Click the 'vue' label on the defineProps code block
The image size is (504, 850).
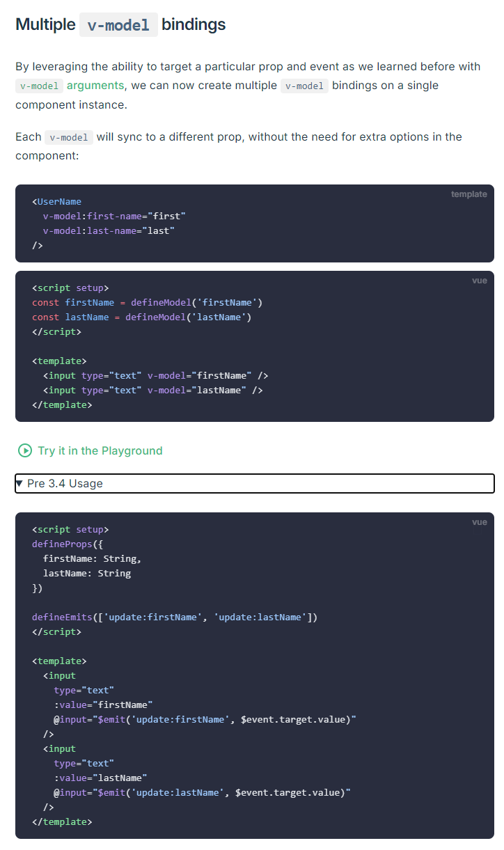tap(479, 522)
